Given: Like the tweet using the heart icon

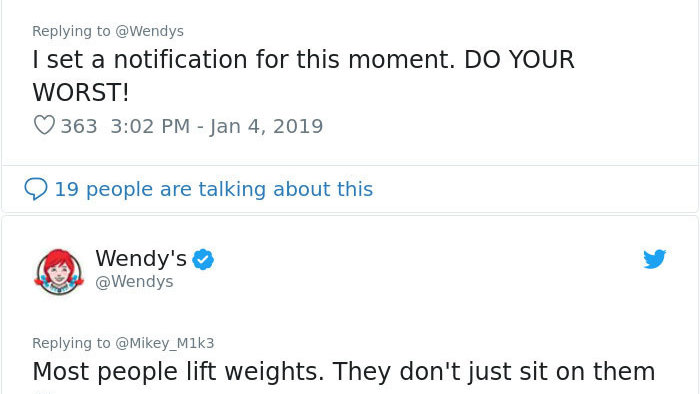Looking at the screenshot, I should 44,125.
